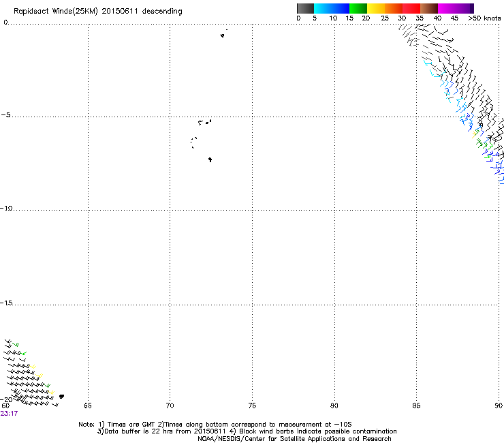The width and height of the screenshot is (504, 443).
Task: Click the latitude label '-10' on left axis
Action: (6, 208)
